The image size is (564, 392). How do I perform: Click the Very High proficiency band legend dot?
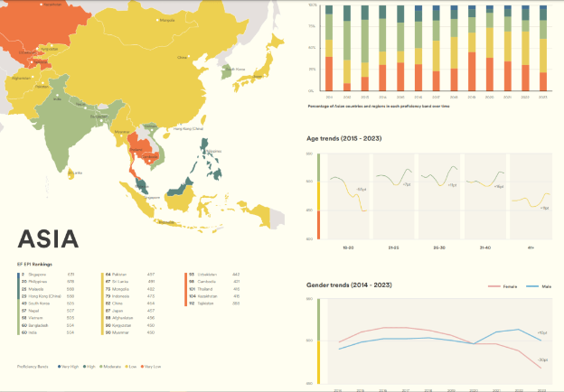(x=58, y=367)
